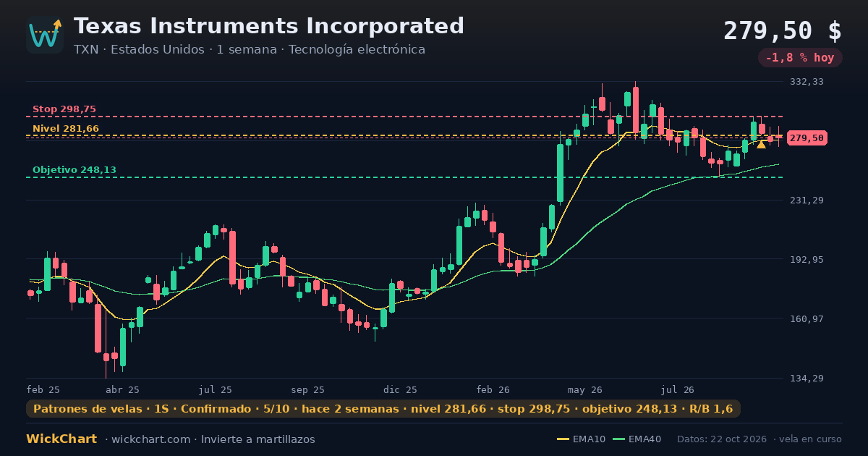Open the wickchart.com footer link
The width and height of the screenshot is (868, 456).
point(151,439)
